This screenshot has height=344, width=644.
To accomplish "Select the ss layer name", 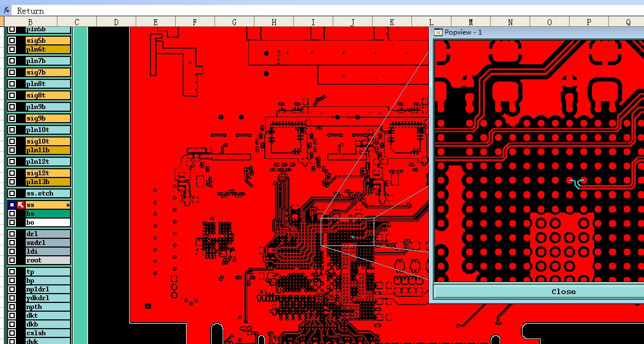I will 48,205.
